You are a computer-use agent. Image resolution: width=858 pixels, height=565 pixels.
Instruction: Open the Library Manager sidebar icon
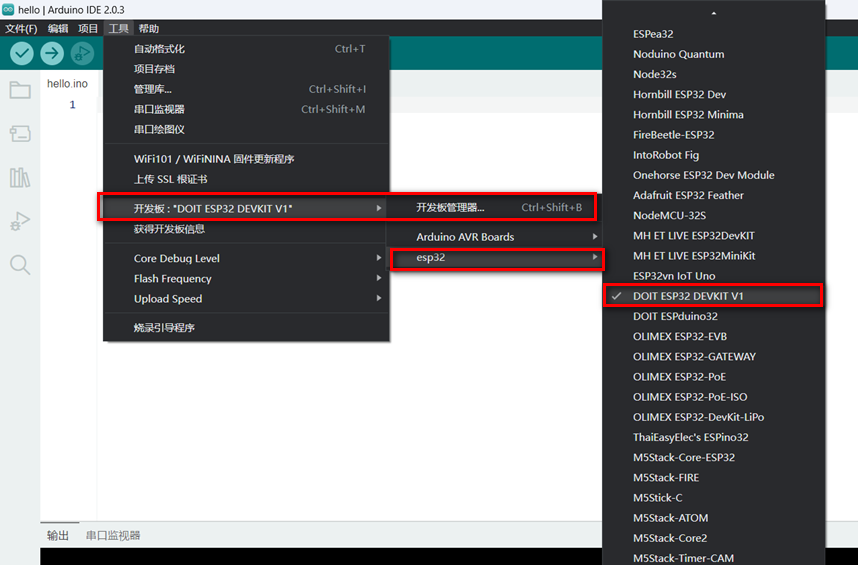(20, 177)
